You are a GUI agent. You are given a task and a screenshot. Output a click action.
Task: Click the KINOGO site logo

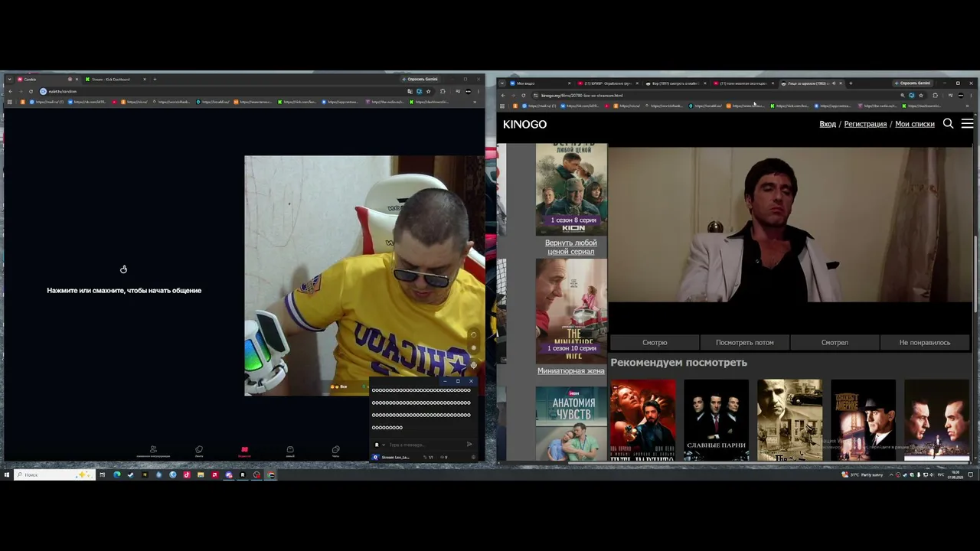(524, 124)
